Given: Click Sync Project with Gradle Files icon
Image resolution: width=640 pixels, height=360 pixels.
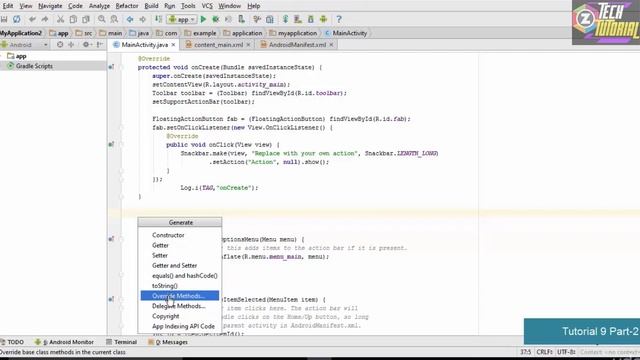Looking at the screenshot, I should click(x=285, y=19).
